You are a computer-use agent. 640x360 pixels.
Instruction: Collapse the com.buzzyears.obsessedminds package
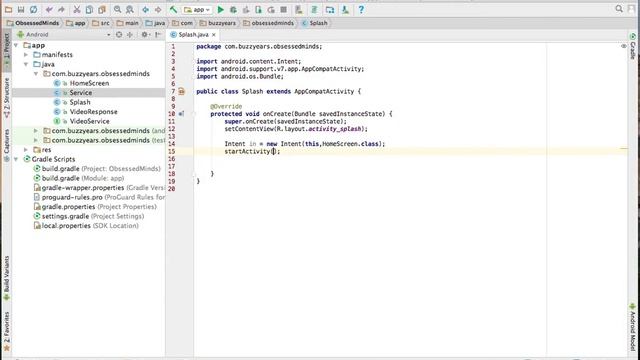click(x=36, y=74)
